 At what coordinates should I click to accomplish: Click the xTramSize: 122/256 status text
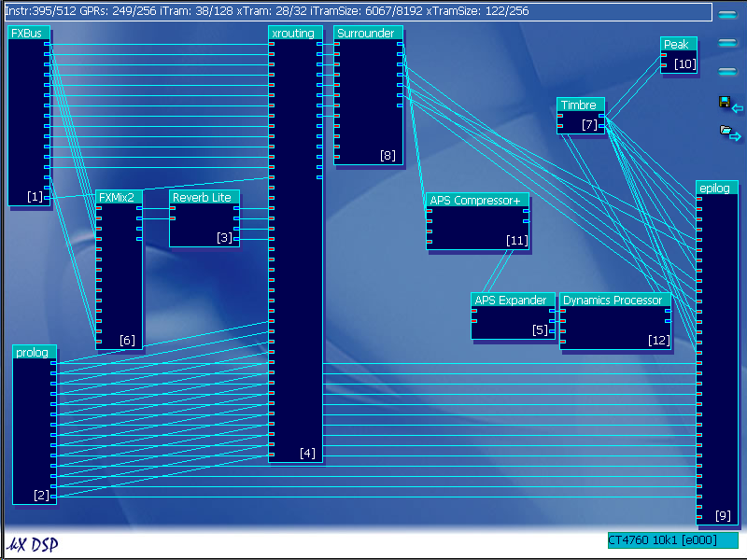[477, 10]
